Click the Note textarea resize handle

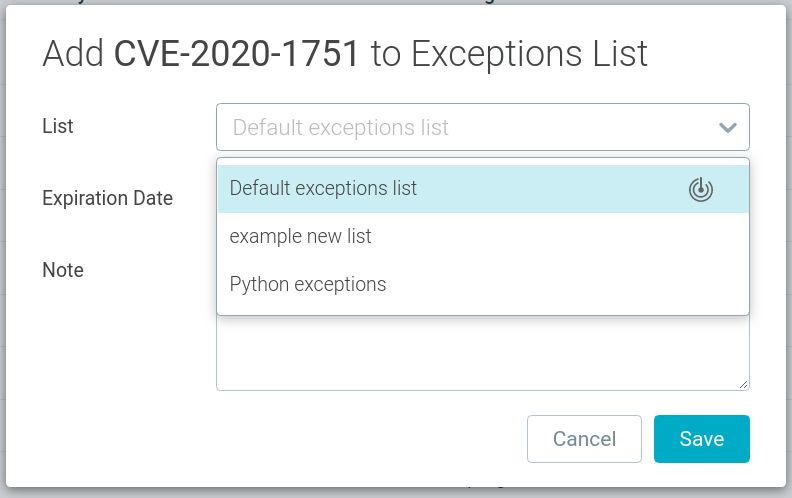(743, 384)
